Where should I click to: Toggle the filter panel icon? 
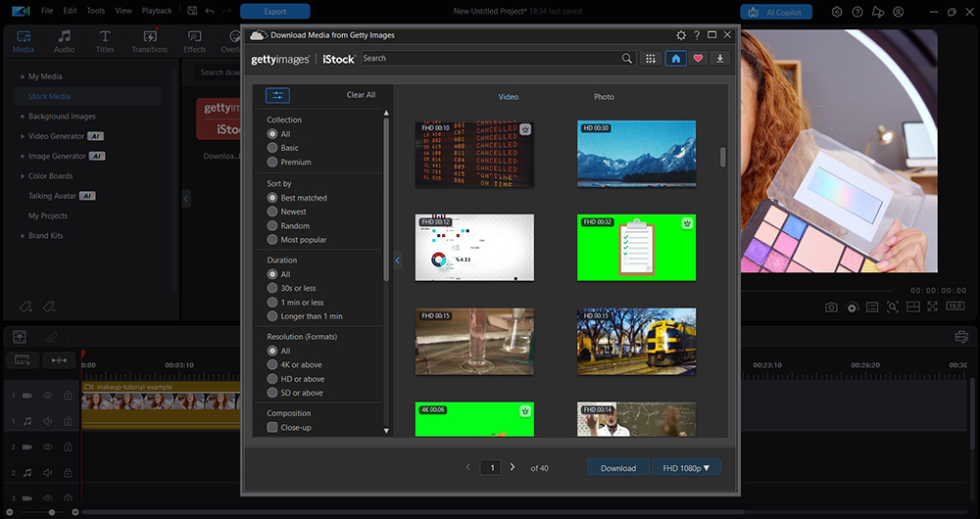277,95
